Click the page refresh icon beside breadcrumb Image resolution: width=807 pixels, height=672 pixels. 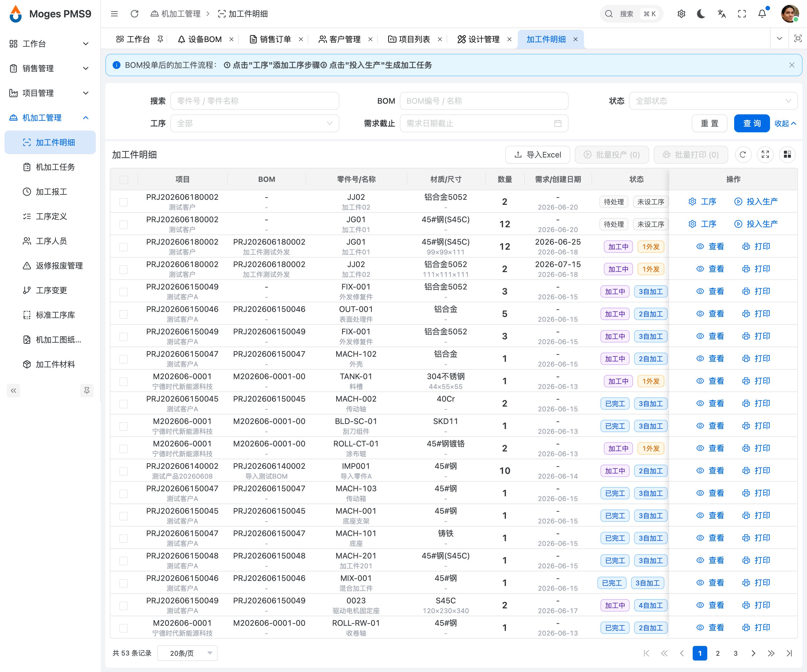point(134,14)
